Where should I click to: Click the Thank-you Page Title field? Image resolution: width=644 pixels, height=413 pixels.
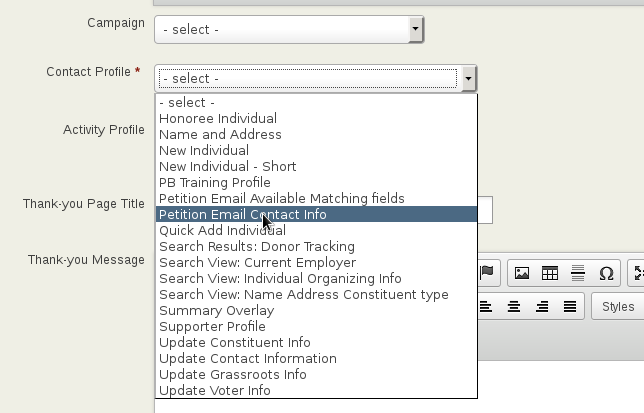click(485, 210)
